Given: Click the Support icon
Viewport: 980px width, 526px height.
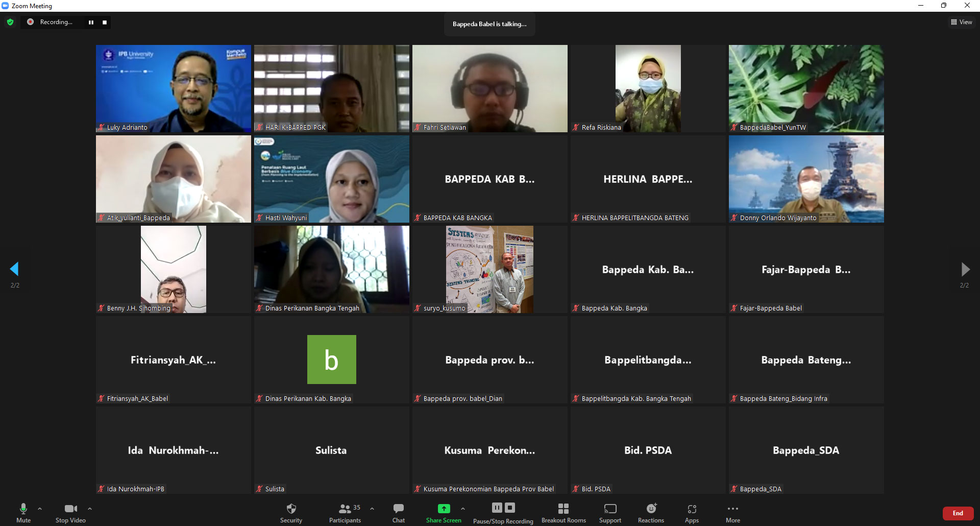Looking at the screenshot, I should click(x=610, y=512).
